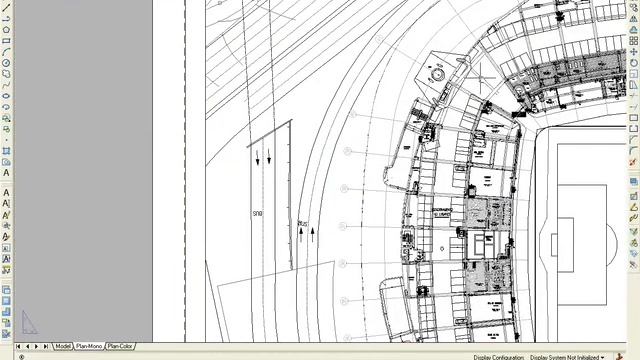Select the Chamfer tool
The height and width of the screenshot is (360, 640).
point(633,140)
